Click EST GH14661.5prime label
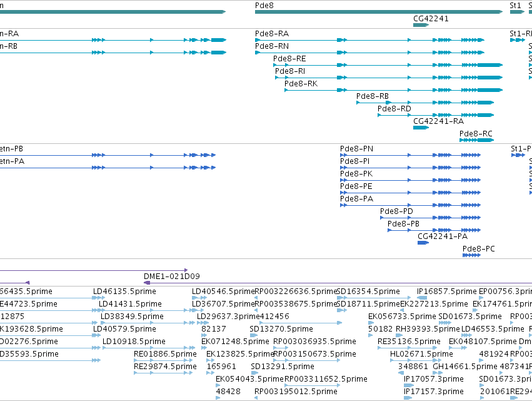This screenshot has width=532, height=401. (x=465, y=367)
